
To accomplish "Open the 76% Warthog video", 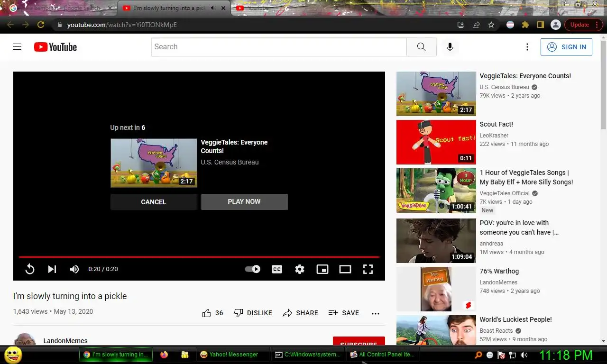I will click(499, 271).
